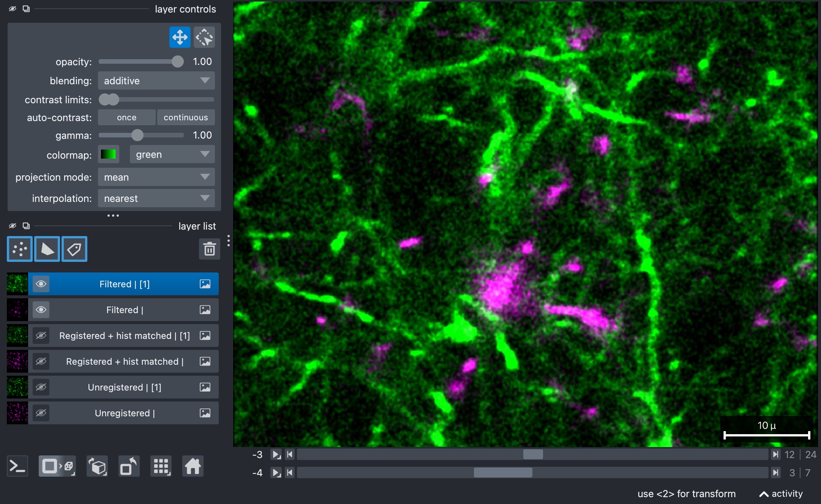
Task: Hide the layer controls dock panel
Action: click(13, 9)
